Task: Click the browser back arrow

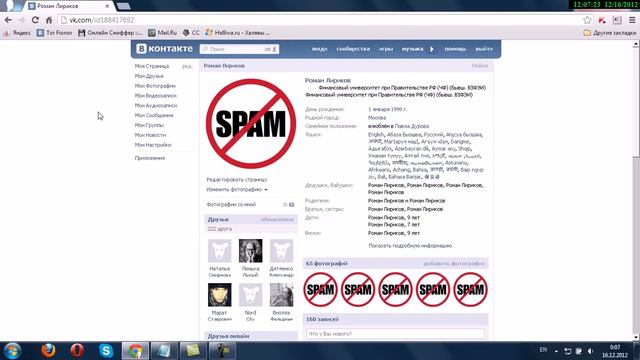Action: [x=8, y=20]
